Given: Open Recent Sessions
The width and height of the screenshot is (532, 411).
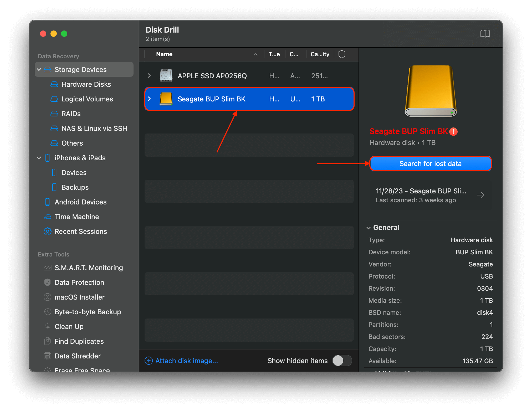Looking at the screenshot, I should [81, 231].
